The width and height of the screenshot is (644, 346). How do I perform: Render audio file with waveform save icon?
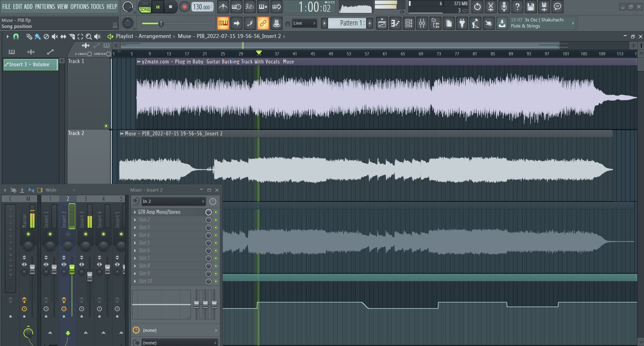pyautogui.click(x=544, y=6)
